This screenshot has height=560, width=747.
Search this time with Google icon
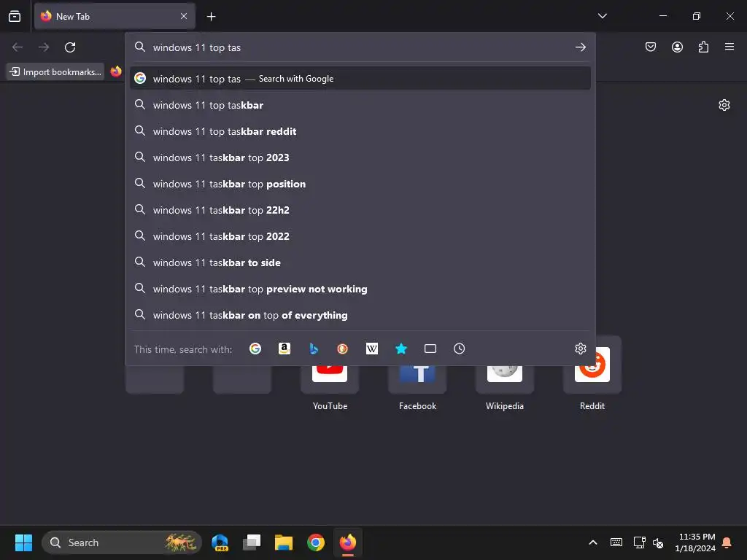click(255, 349)
